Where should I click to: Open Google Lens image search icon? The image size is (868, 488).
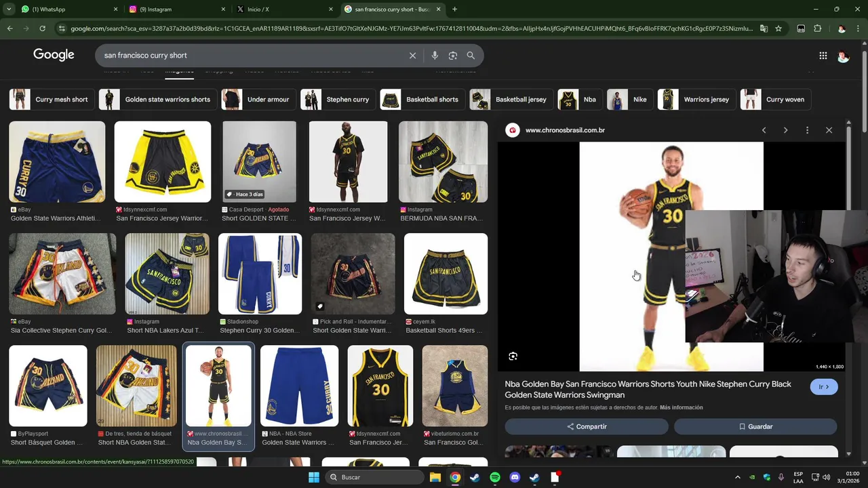(x=453, y=56)
